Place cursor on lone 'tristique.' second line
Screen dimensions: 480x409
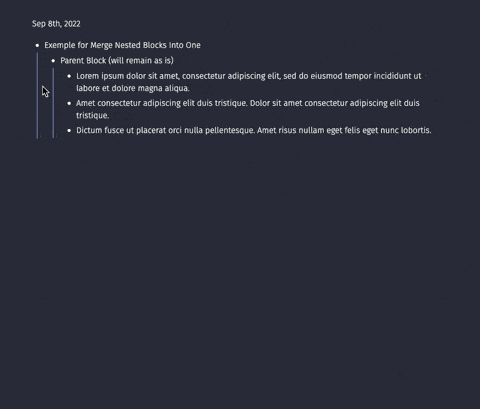(x=92, y=115)
